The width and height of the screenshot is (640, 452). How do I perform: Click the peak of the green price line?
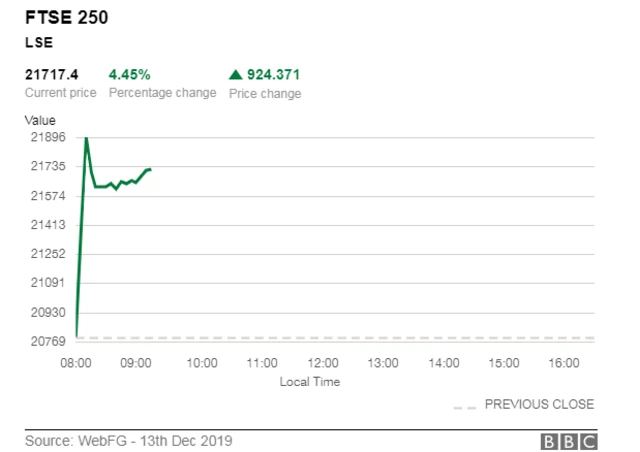coord(86,137)
